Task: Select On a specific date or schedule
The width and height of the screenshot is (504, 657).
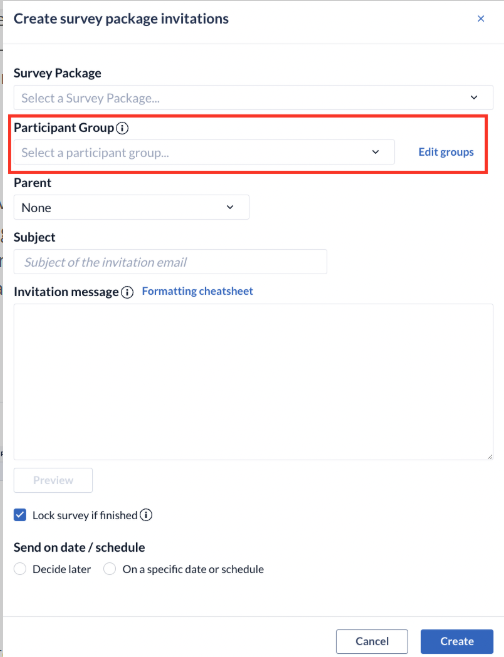Action: 110,569
